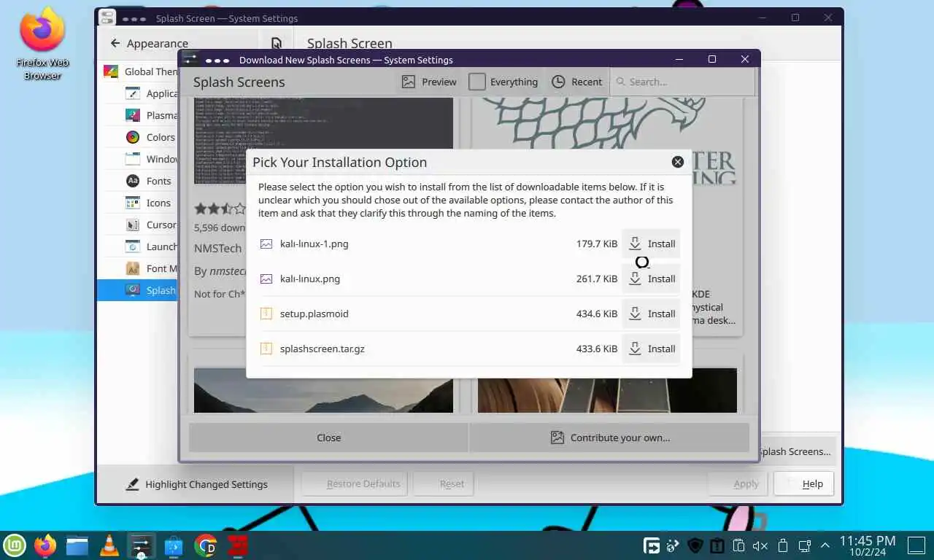Click the System Settings title bar app icon
This screenshot has width=934, height=560.
pos(107,17)
